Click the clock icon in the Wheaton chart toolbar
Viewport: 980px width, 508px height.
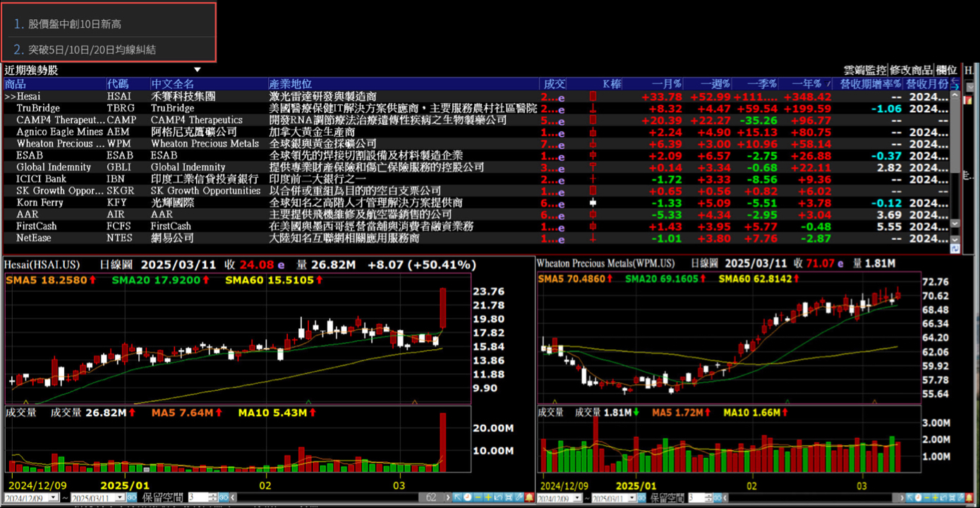pos(918,497)
